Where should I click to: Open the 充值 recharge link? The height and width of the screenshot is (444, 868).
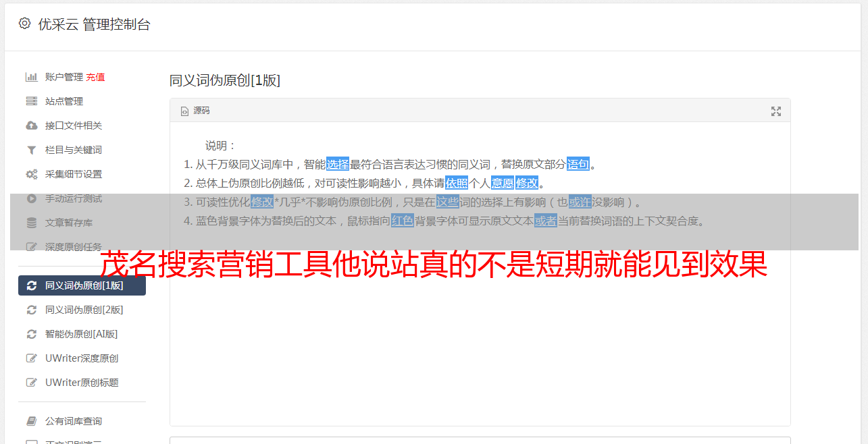click(95, 77)
